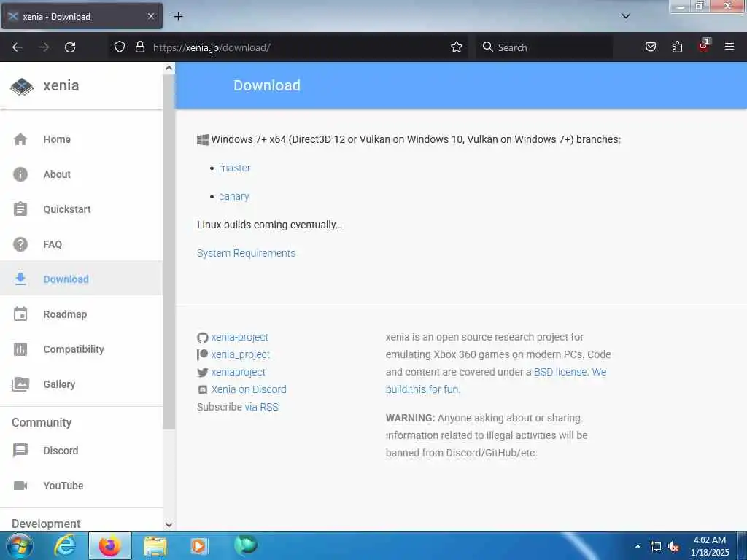Open the xenia_project Patreon link
747x560 pixels.
[241, 354]
